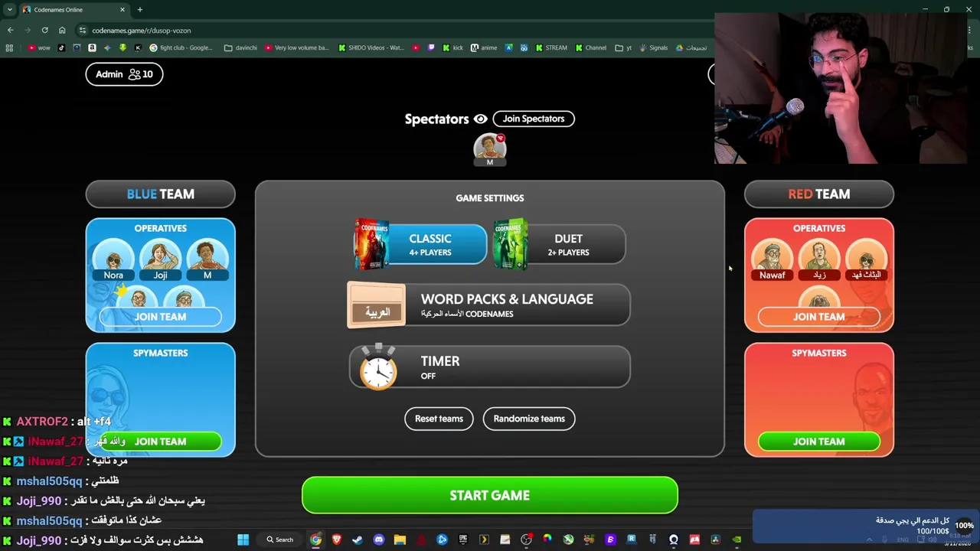Open File Explorer folder icon in taskbar

pos(400,540)
